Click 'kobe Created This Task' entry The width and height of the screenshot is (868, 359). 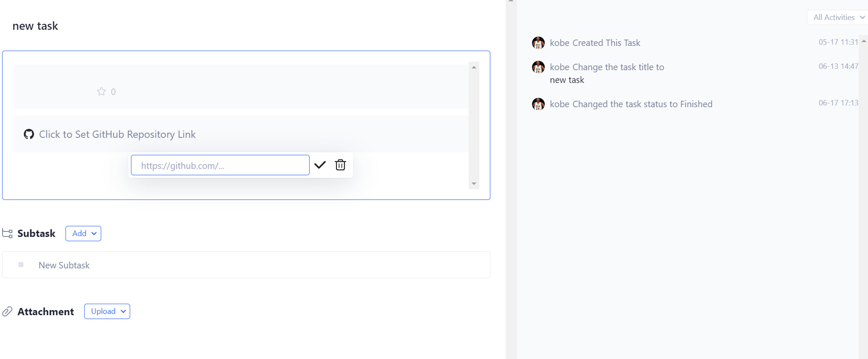click(x=595, y=43)
